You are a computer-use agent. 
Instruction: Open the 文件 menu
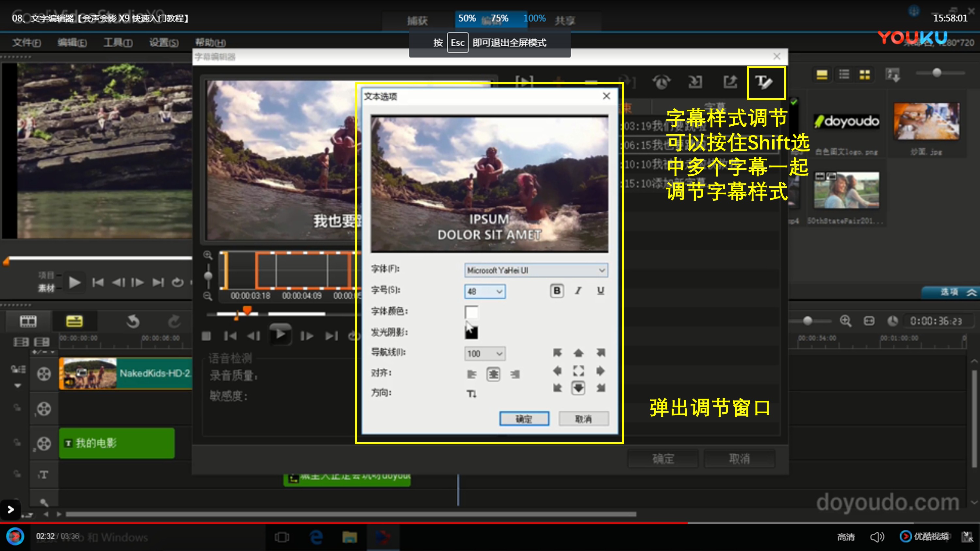tap(26, 42)
